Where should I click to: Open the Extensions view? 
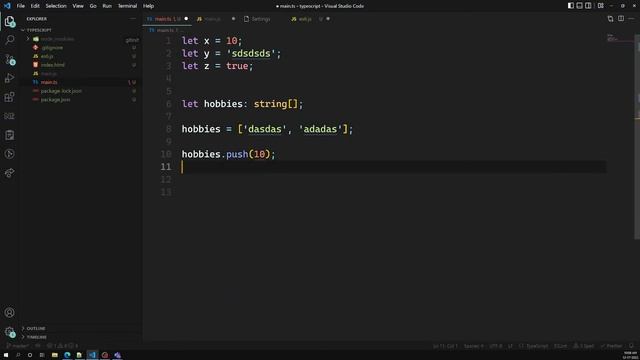(x=9, y=97)
